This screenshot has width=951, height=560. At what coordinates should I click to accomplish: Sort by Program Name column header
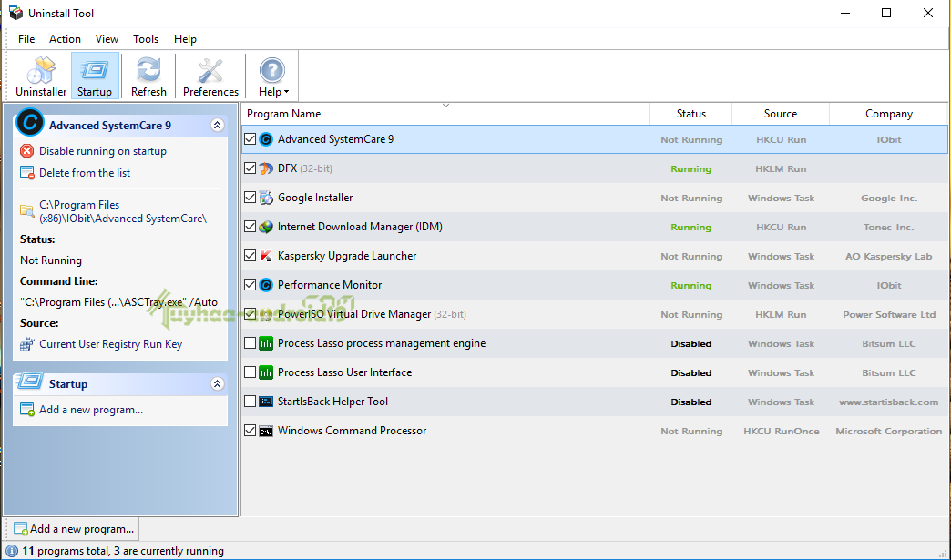[x=445, y=113]
